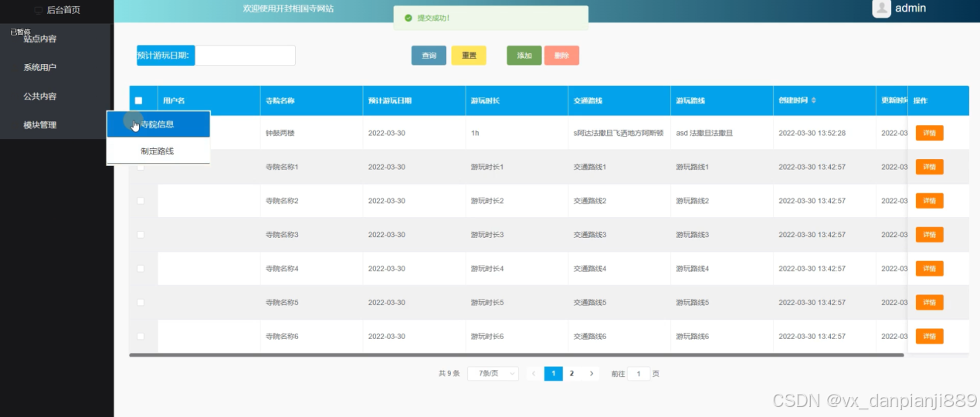Click the 查询 search button
This screenshot has width=980, height=417.
tap(429, 56)
